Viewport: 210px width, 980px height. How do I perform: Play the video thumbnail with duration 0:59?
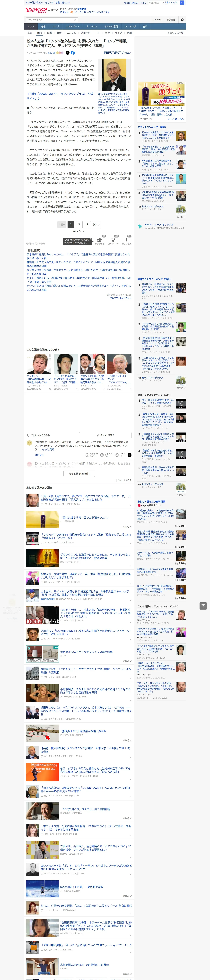(x=181, y=404)
